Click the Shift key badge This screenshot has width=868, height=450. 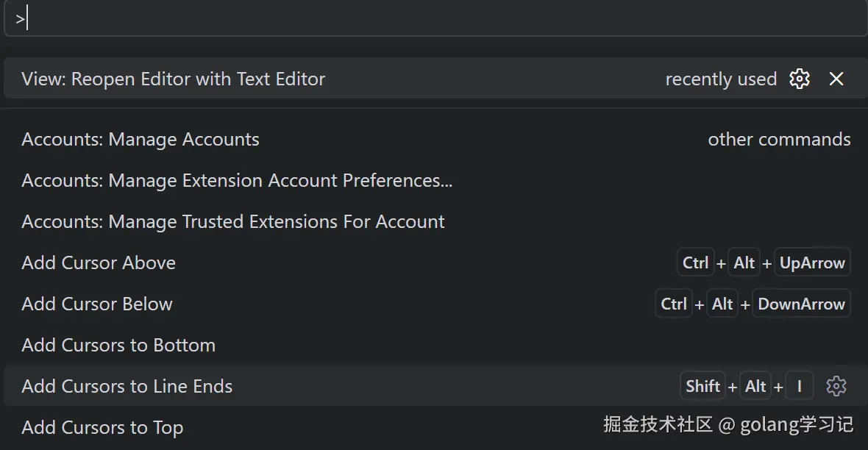(702, 387)
